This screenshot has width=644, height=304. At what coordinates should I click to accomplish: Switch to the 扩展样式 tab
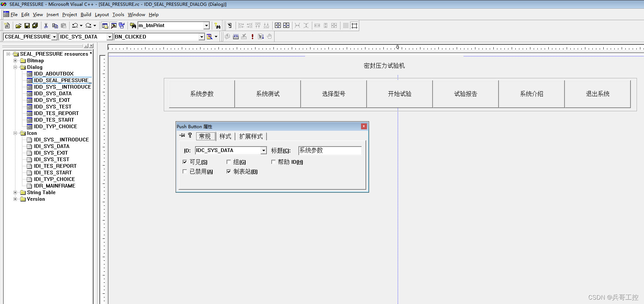coord(251,136)
